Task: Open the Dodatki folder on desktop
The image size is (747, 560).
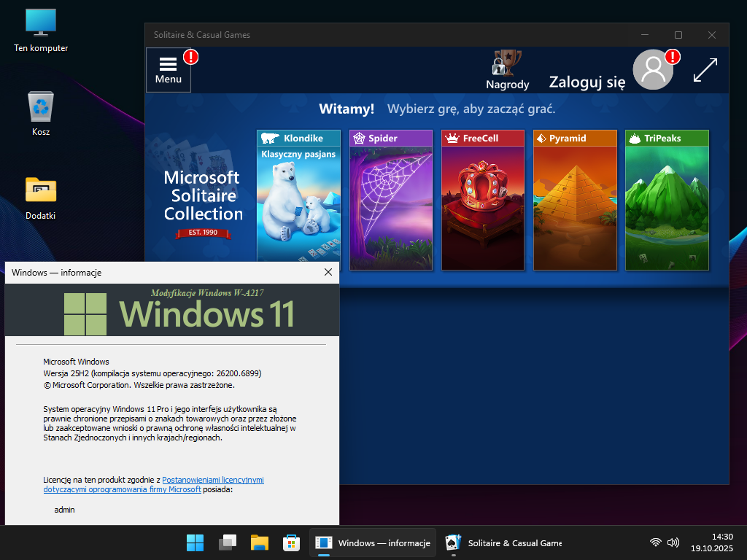Action: (41, 196)
